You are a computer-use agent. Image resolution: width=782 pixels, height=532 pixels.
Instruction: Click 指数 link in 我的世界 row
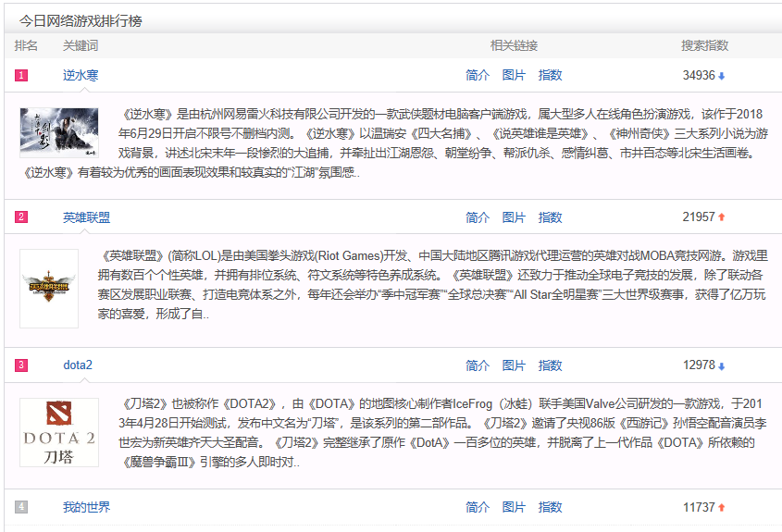[x=550, y=507]
